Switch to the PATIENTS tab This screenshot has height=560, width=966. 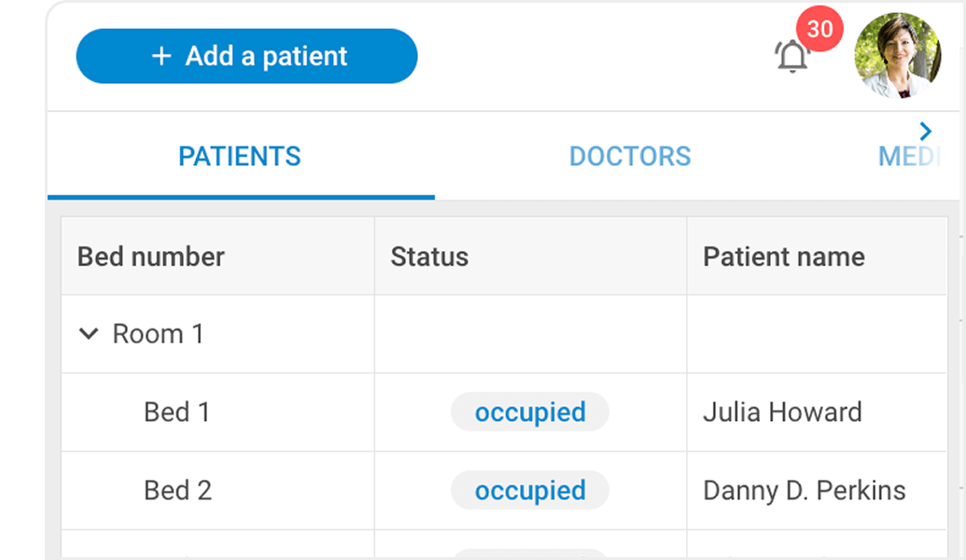point(240,157)
